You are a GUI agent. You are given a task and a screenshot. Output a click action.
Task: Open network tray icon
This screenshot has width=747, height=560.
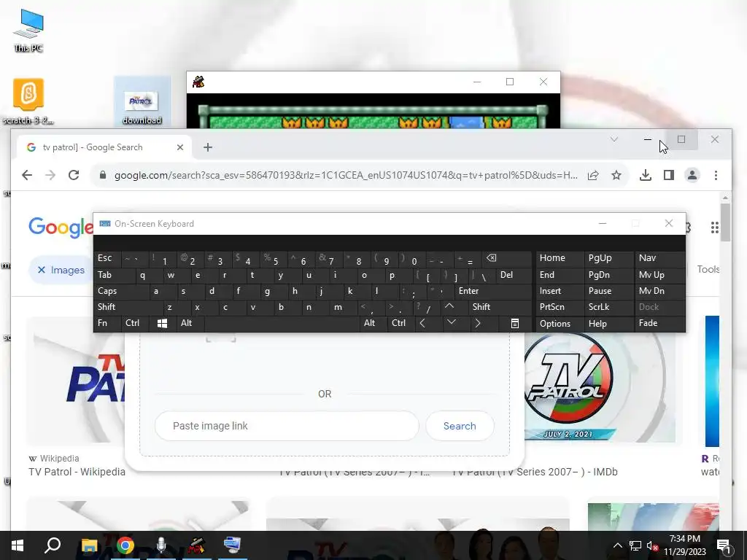(x=635, y=545)
